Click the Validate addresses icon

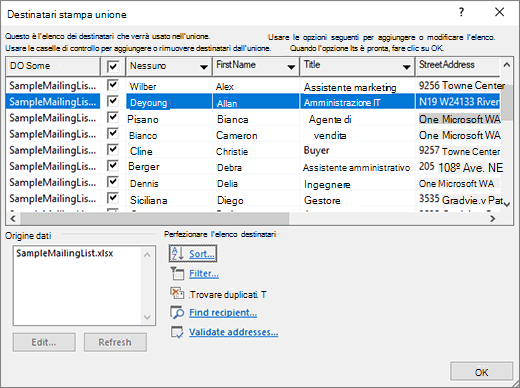177,332
